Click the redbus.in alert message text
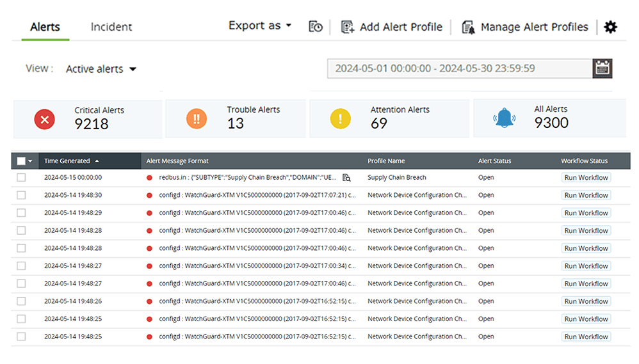Screen dimensions: 639x364 pyautogui.click(x=248, y=177)
